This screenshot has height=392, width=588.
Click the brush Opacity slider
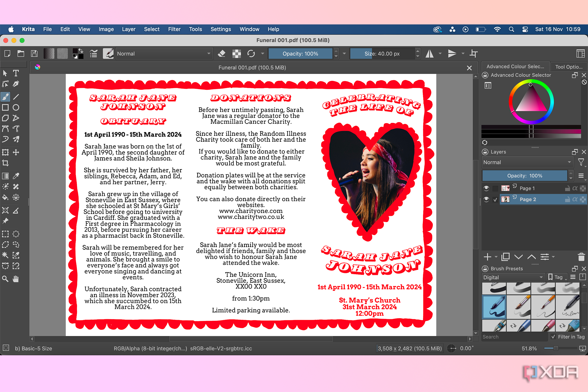coord(300,53)
